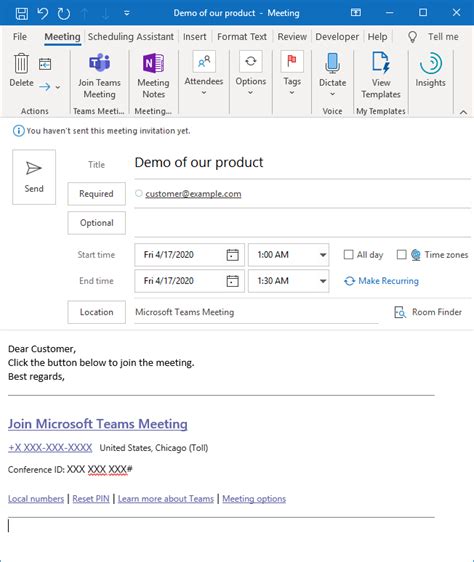Image resolution: width=474 pixels, height=562 pixels.
Task: Open the Room Finder
Action: [x=428, y=312]
